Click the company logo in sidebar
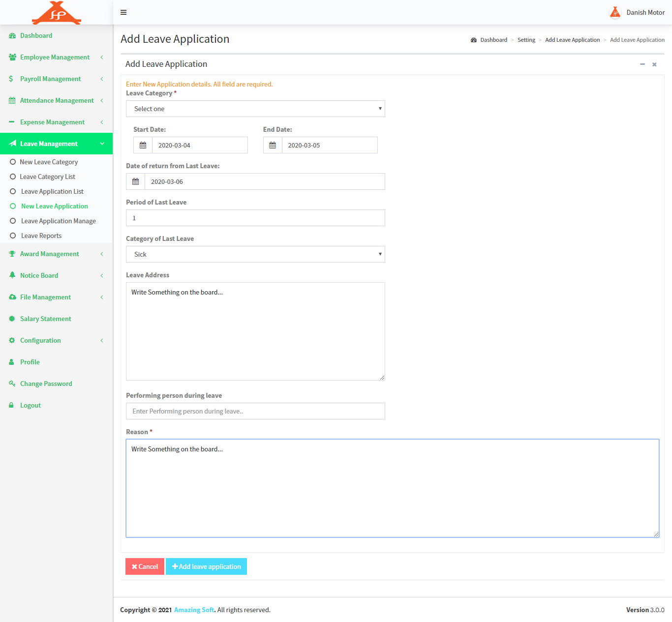 pyautogui.click(x=57, y=13)
